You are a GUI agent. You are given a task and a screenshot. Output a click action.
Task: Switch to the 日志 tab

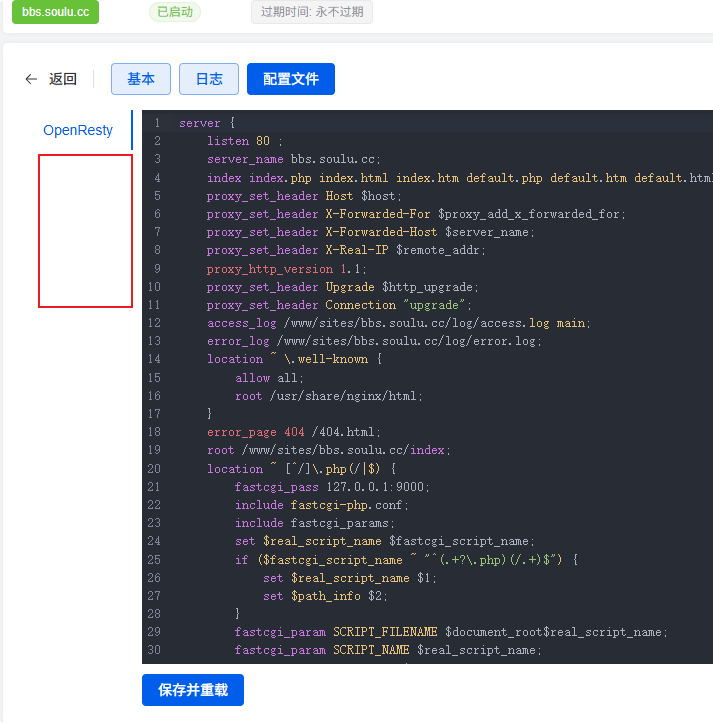[x=209, y=79]
